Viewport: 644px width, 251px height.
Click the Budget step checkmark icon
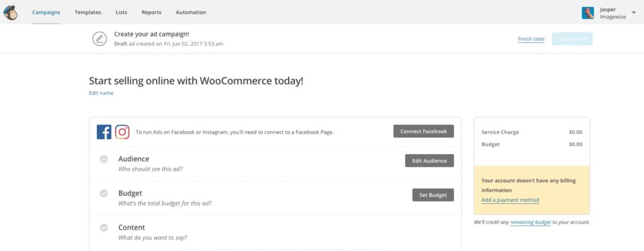(104, 193)
